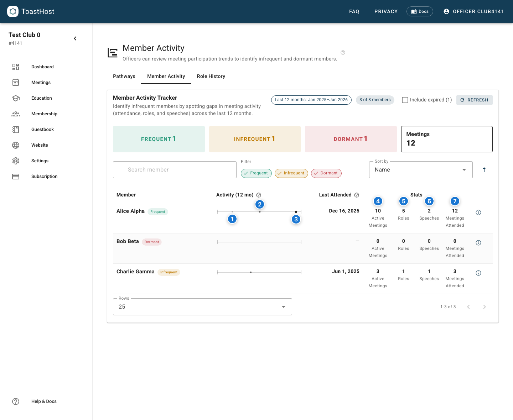Expand the Rows per page dropdown
The width and height of the screenshot is (513, 420).
click(x=202, y=307)
